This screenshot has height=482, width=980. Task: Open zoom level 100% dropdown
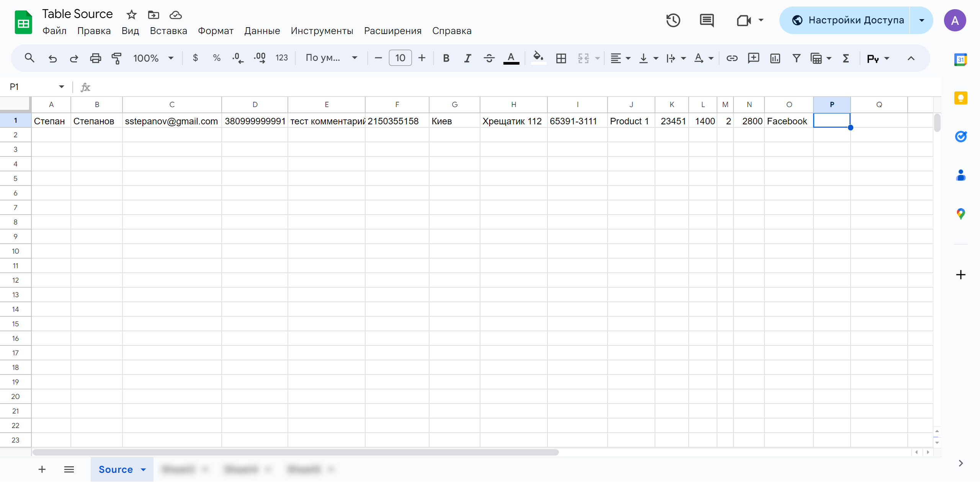[153, 58]
